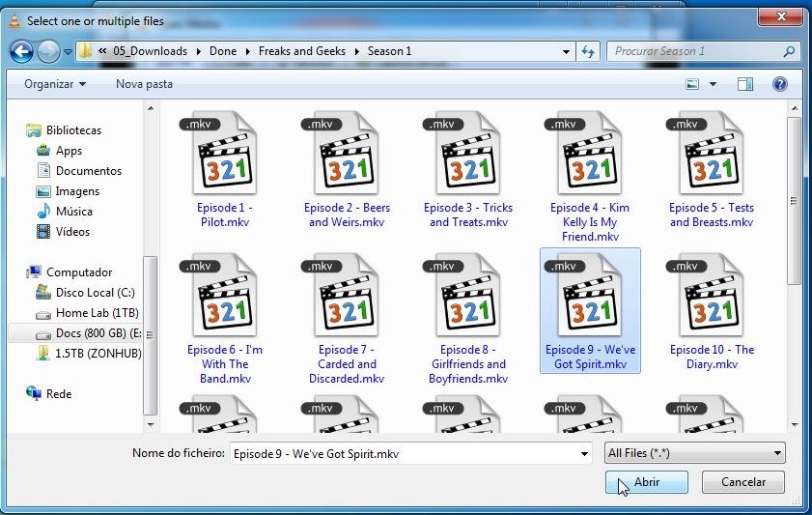The width and height of the screenshot is (812, 515).
Task: Click the file list vertical scrollbar thumb
Action: [795, 201]
